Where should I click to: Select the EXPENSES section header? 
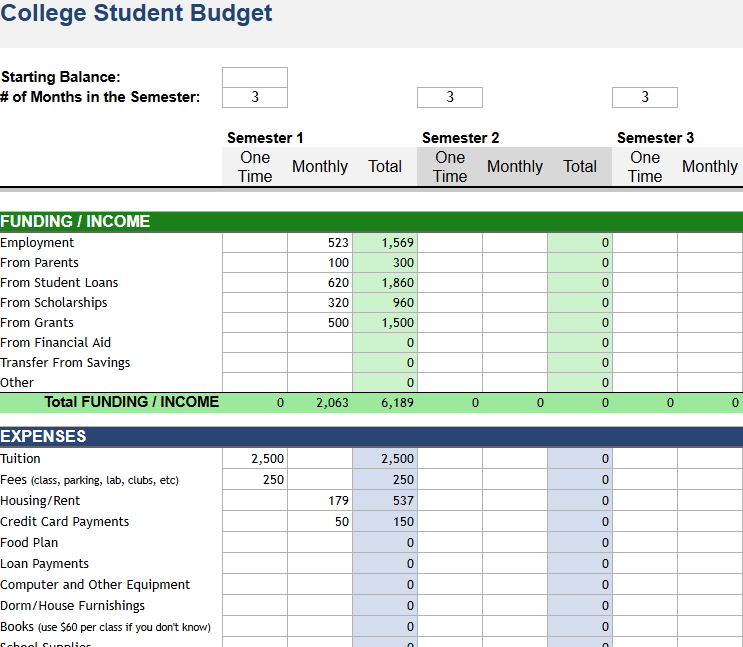click(372, 436)
